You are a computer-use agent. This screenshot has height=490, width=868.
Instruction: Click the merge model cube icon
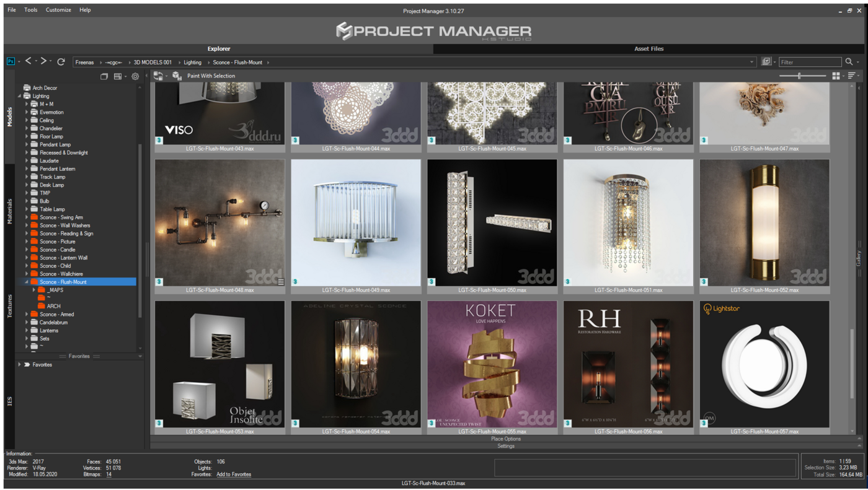(177, 76)
